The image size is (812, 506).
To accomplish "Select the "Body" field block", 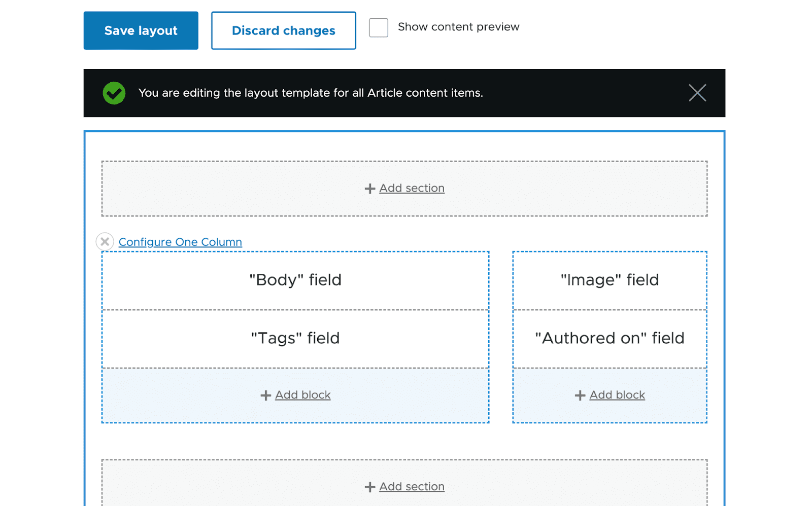I will click(x=295, y=280).
